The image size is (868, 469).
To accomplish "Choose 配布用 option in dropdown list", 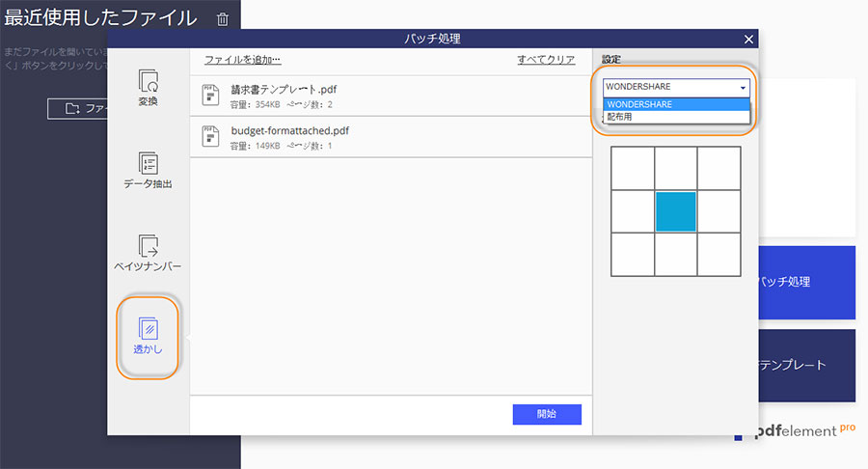I will pyautogui.click(x=676, y=117).
